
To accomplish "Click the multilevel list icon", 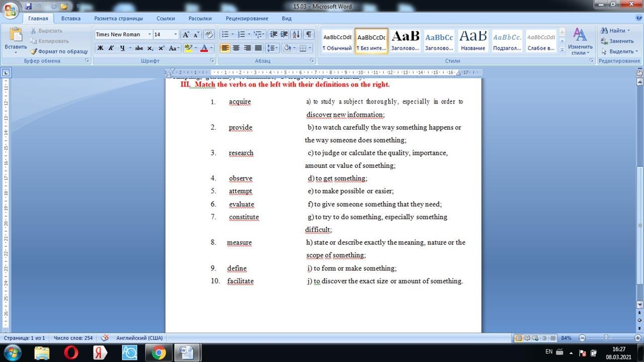I will coord(258,34).
